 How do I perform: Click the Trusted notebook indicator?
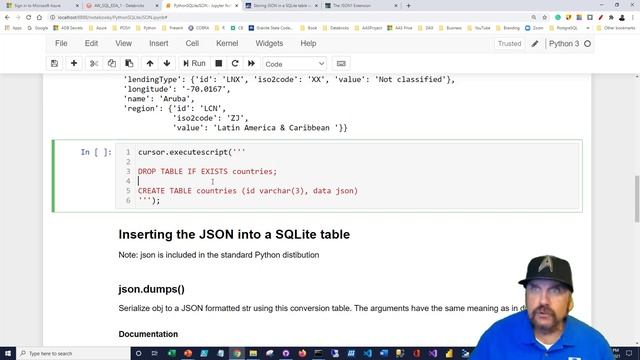[x=509, y=44]
